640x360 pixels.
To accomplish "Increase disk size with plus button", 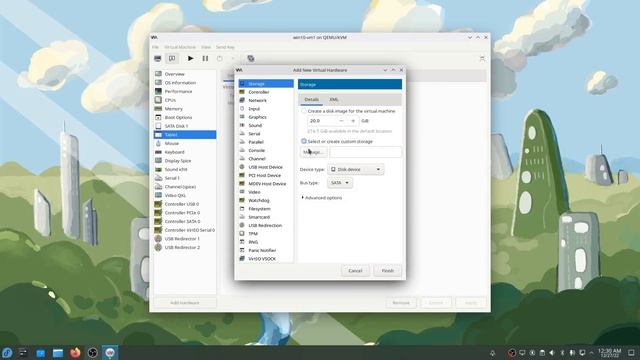I will pos(353,121).
